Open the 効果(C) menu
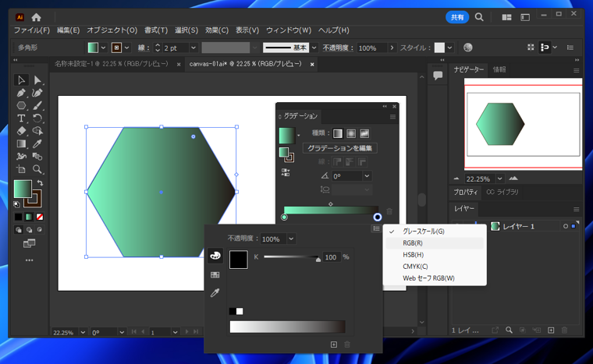The width and height of the screenshot is (593, 364). [x=217, y=30]
